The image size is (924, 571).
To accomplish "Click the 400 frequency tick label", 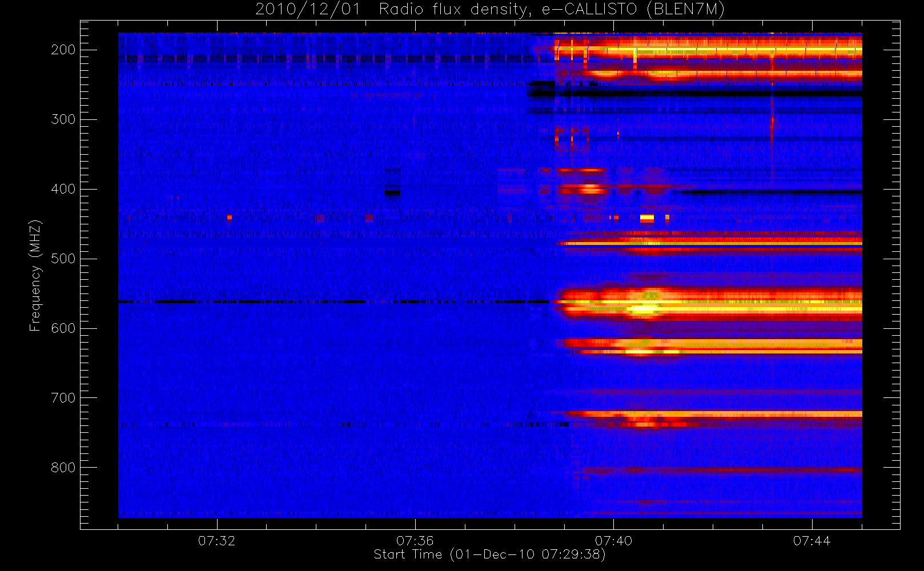I will (63, 189).
